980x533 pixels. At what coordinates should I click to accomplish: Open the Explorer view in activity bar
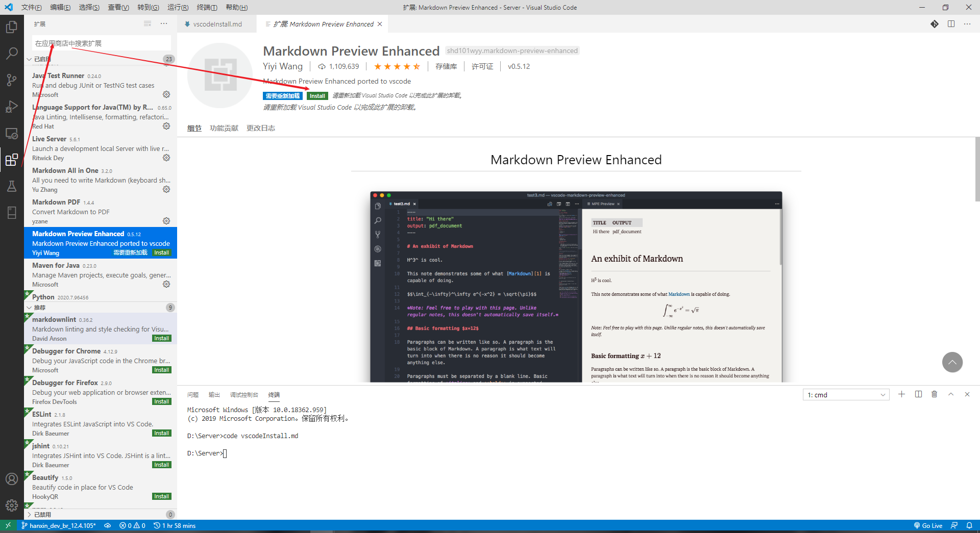(x=11, y=27)
